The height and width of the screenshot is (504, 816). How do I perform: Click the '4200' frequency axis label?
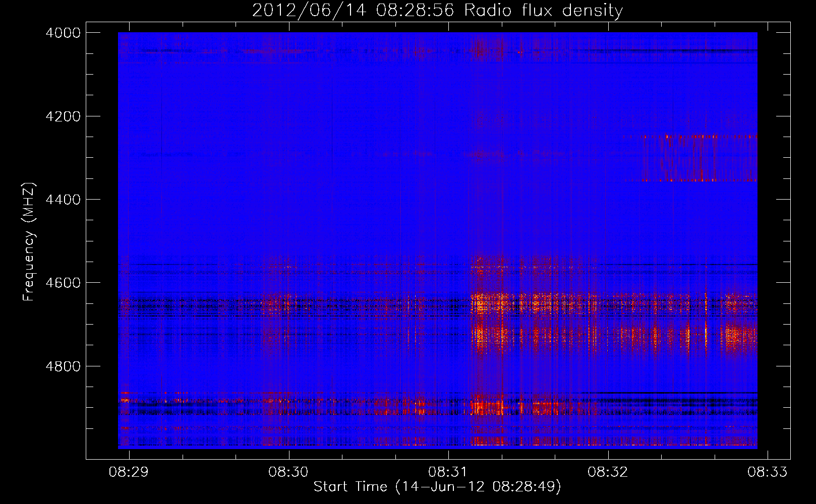click(63, 116)
